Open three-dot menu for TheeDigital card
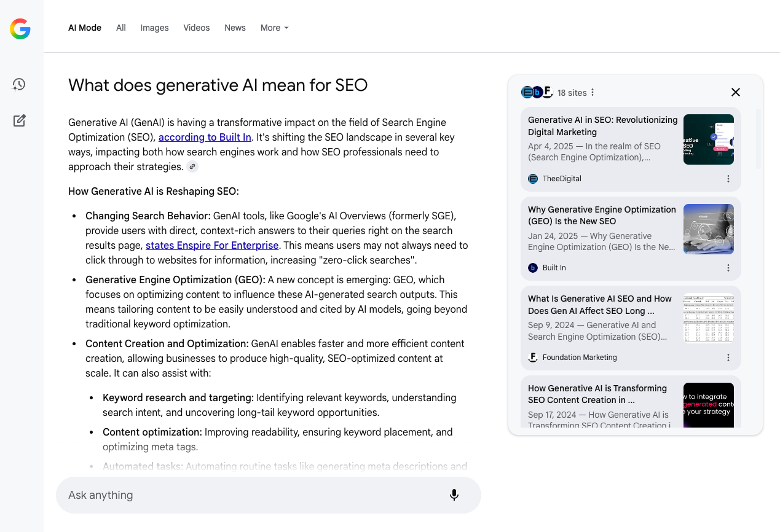 [x=728, y=179]
